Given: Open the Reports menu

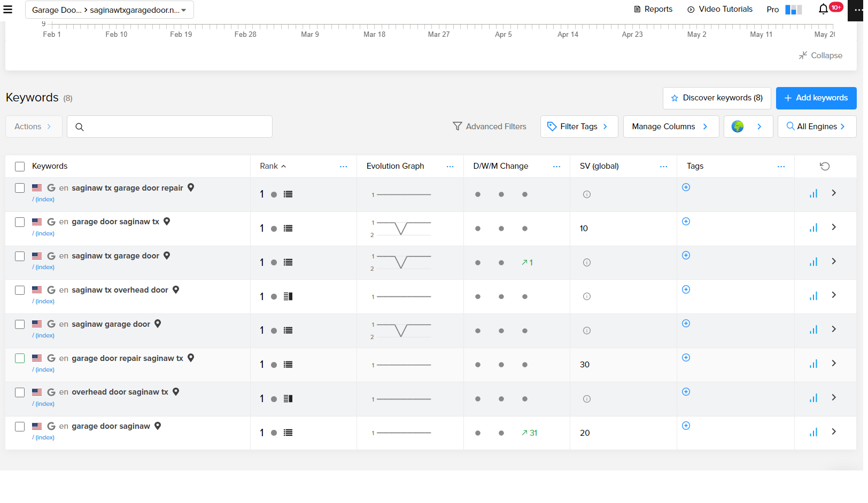Looking at the screenshot, I should coord(653,9).
